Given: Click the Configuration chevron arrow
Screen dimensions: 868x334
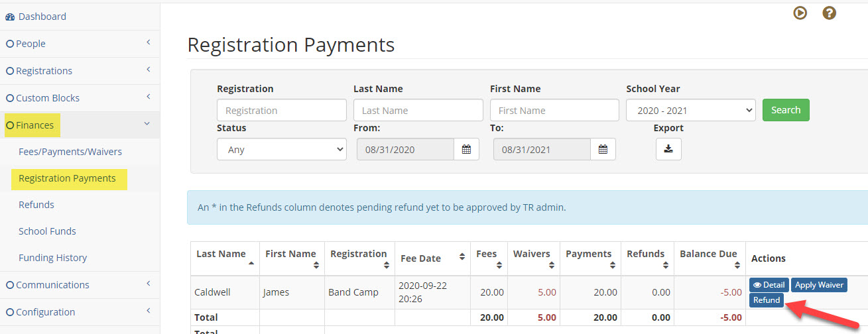Looking at the screenshot, I should [148, 311].
